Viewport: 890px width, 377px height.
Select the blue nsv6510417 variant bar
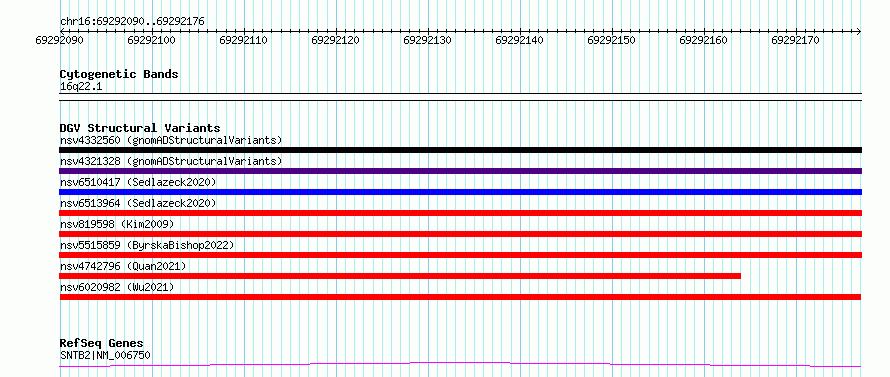click(460, 192)
